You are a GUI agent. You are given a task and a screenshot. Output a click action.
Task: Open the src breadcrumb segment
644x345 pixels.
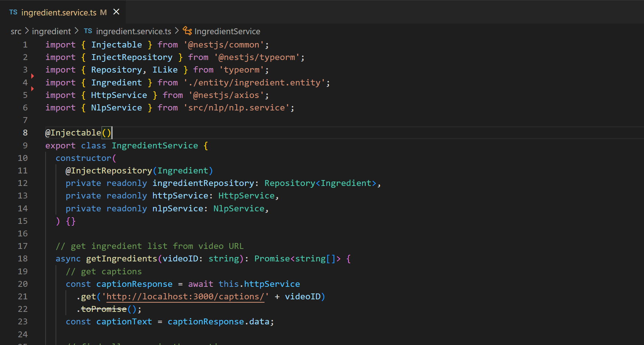click(x=16, y=31)
